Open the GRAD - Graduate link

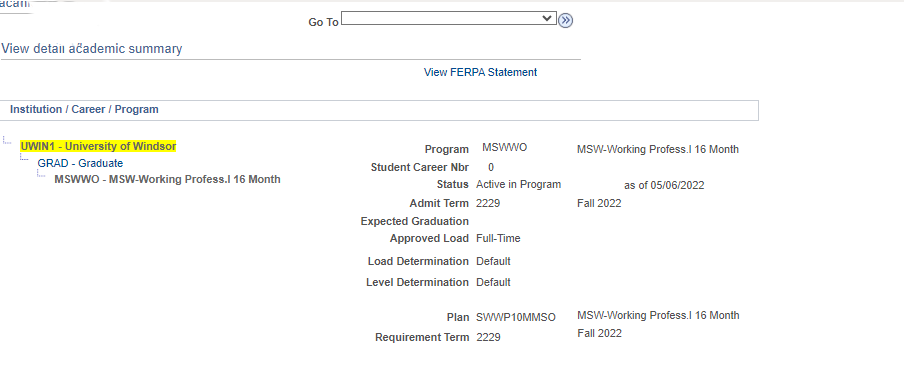[80, 163]
